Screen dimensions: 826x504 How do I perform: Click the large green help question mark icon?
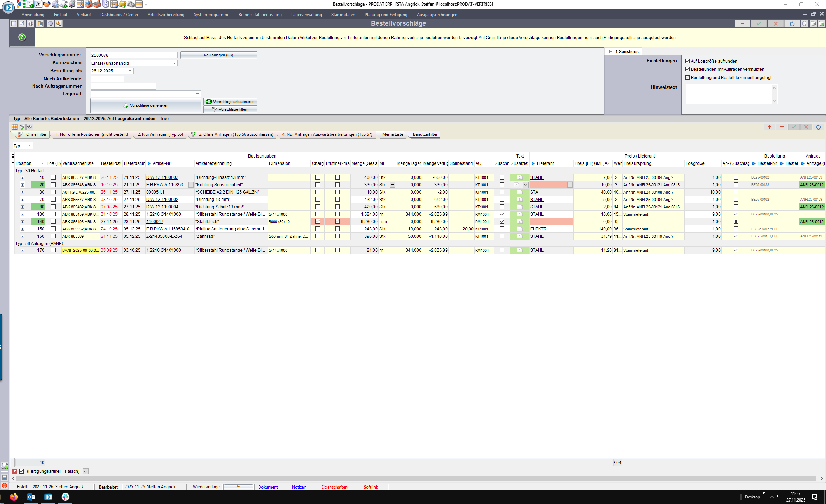(22, 37)
